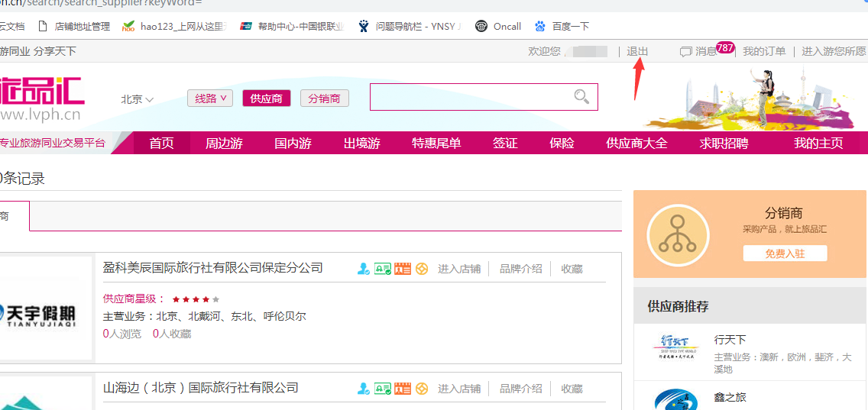This screenshot has height=410, width=868.
Task: Click person badge icon for 盈科美辰国际旅行社
Action: click(363, 269)
